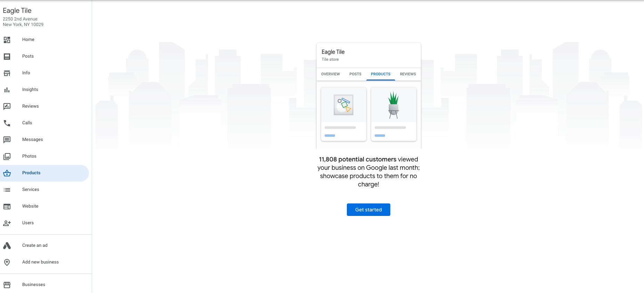Click the shapes product thumbnail

pos(344,105)
